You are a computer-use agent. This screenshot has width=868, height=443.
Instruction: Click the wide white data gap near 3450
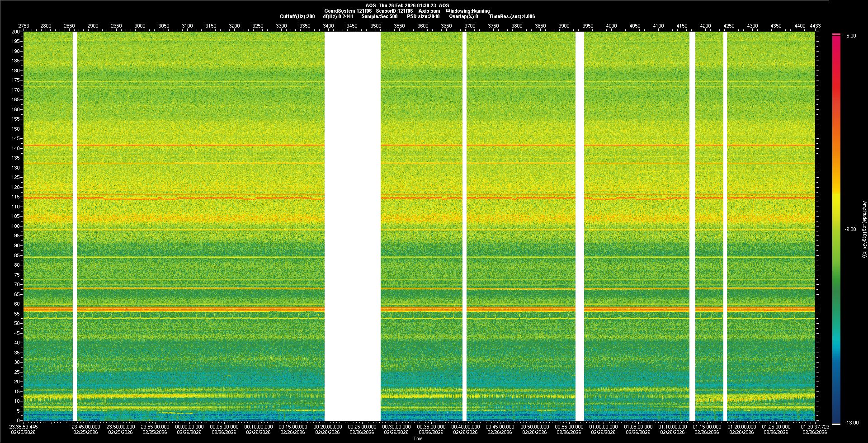coord(353,226)
